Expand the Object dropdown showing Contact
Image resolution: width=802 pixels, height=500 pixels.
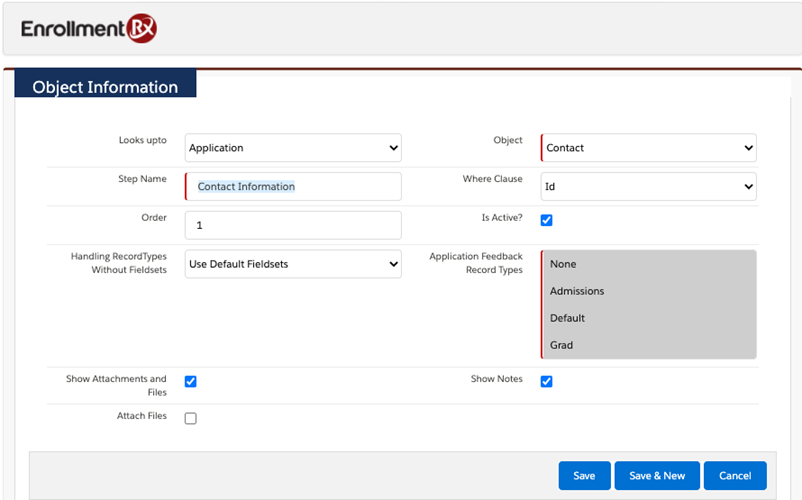[649, 148]
